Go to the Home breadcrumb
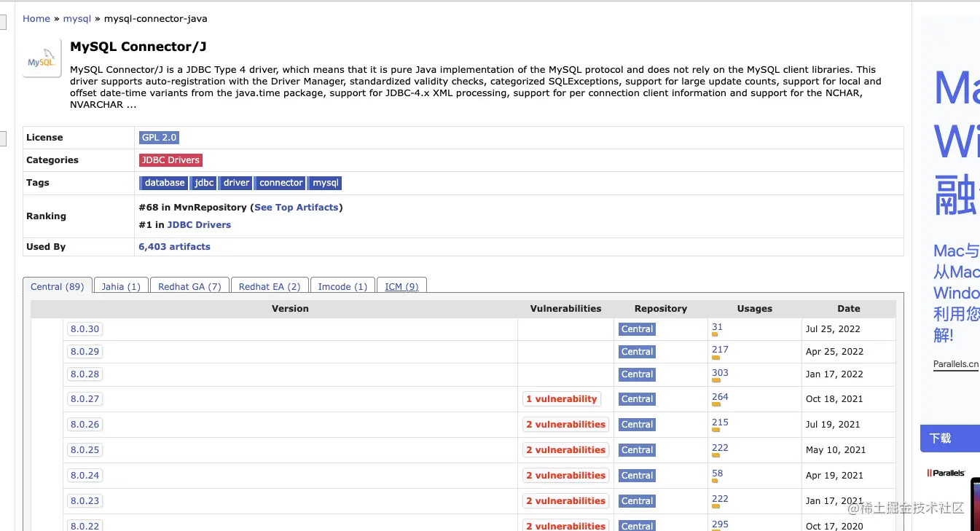Viewport: 980px width, 531px height. [x=36, y=19]
